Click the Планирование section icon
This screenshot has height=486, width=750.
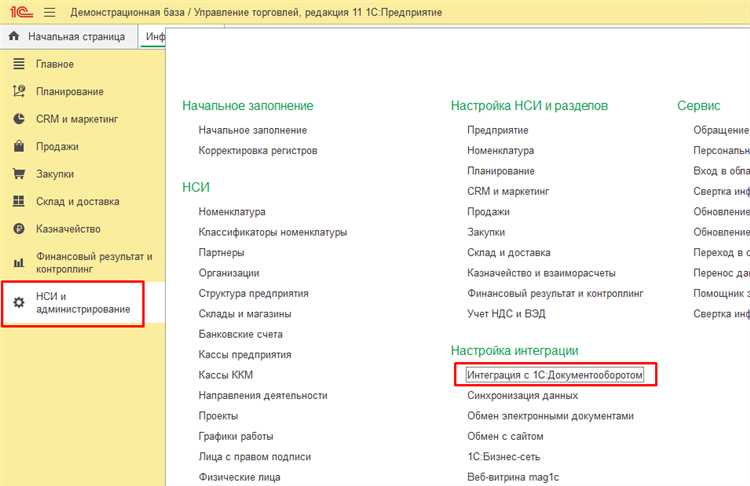pos(19,91)
